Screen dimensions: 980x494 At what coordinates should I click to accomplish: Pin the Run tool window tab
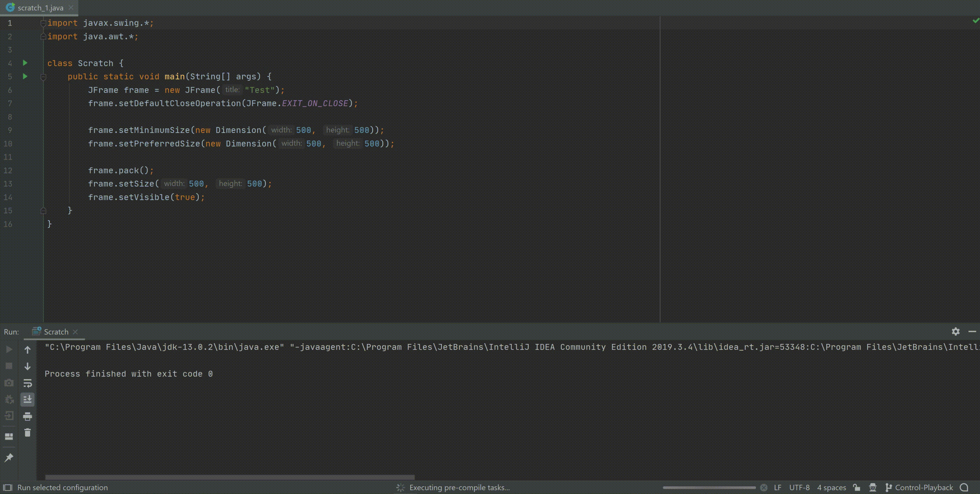coord(9,458)
